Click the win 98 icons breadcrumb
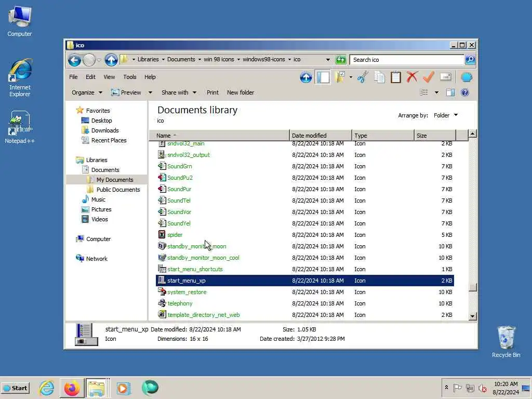This screenshot has height=399, width=532. [219, 59]
